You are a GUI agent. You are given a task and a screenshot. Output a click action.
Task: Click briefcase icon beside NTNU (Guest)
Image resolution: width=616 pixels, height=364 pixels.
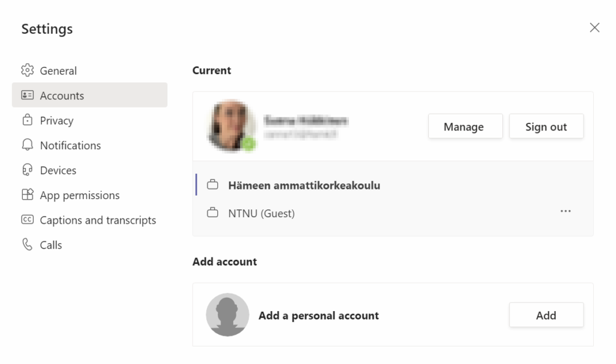(212, 213)
